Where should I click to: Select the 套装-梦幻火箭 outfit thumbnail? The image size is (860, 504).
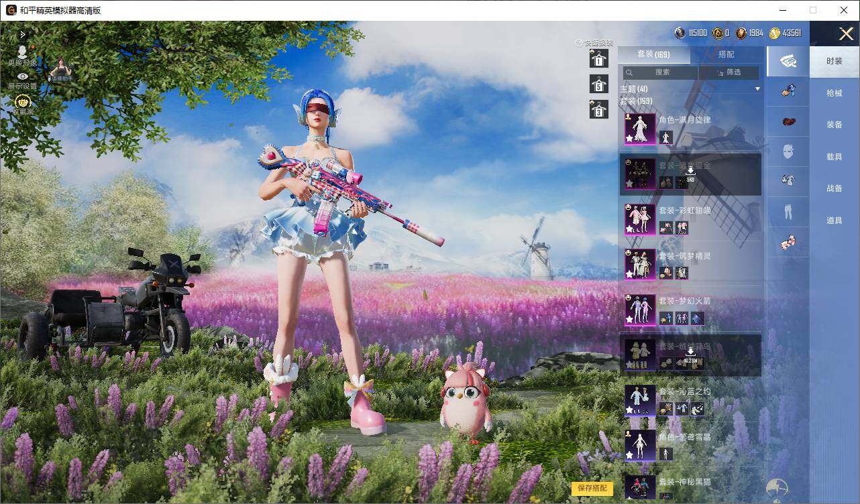tap(640, 310)
